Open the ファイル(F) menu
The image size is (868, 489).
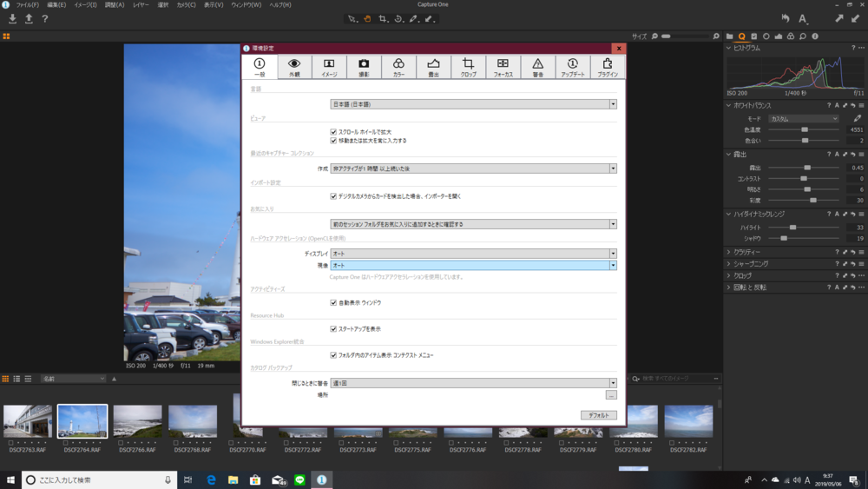pos(27,4)
